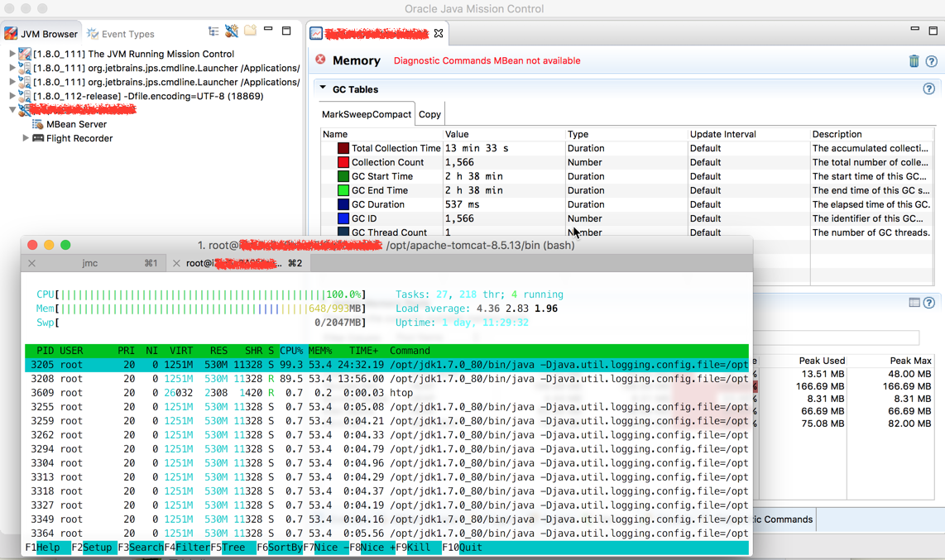Collapse the GC Tables section
The width and height of the screenshot is (945, 560).
(x=323, y=88)
